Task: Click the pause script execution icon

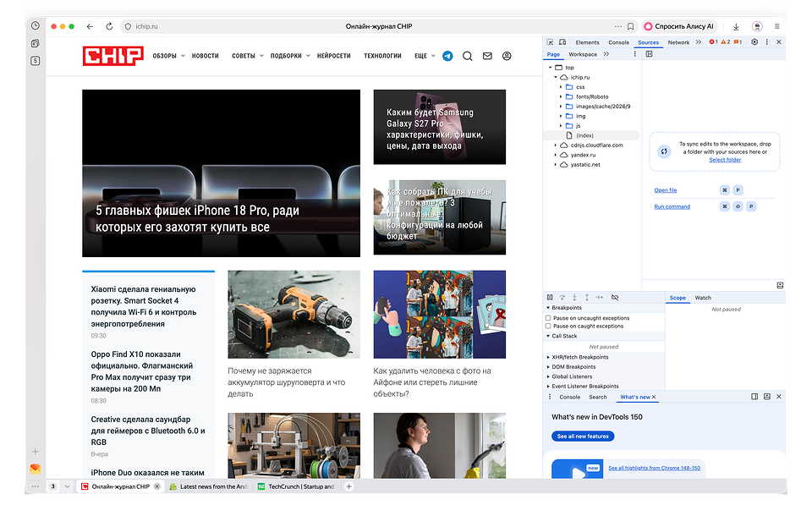Action: pos(550,297)
